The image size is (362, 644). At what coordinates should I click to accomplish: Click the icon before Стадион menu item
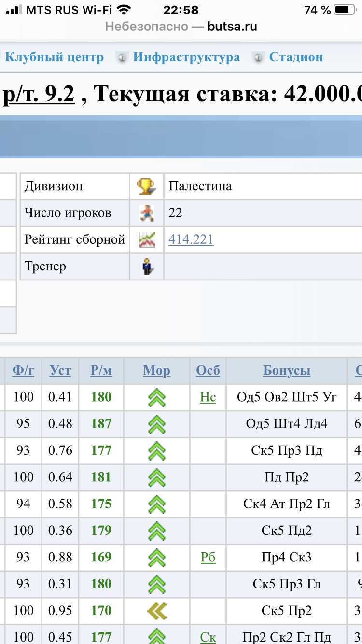(x=258, y=57)
